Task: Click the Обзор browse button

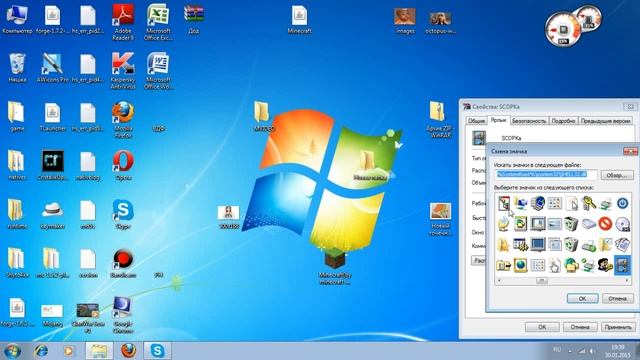Action: pos(617,175)
